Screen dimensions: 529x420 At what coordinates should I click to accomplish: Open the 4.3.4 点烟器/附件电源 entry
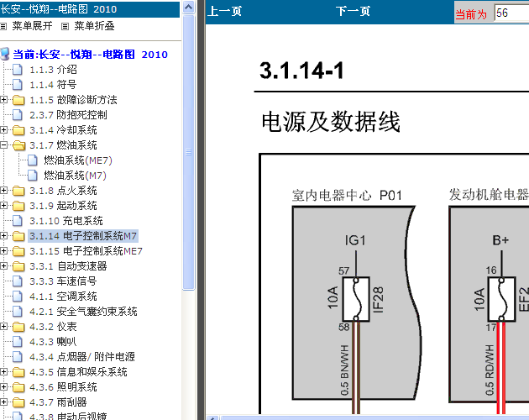82,357
